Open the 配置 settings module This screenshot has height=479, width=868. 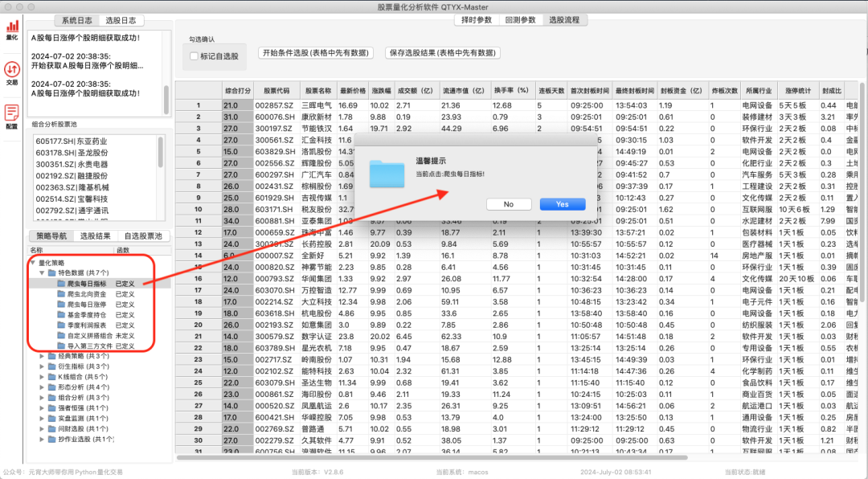[12, 117]
